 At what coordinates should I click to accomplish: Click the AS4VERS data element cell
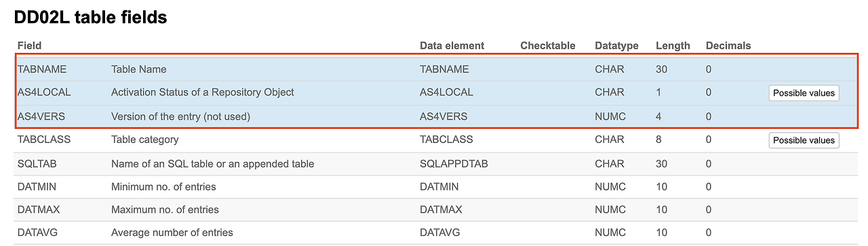tap(443, 117)
